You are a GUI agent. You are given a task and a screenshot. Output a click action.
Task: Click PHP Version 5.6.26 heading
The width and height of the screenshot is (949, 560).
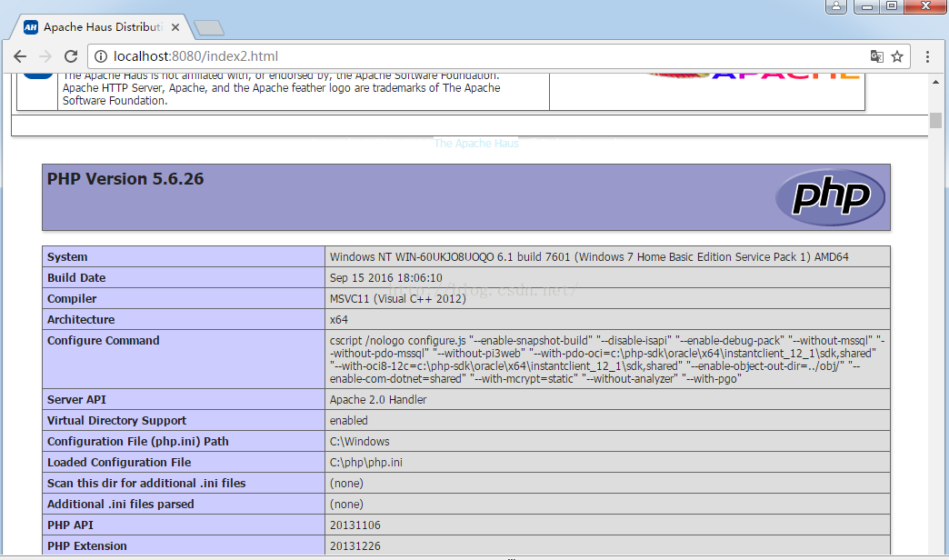point(125,179)
